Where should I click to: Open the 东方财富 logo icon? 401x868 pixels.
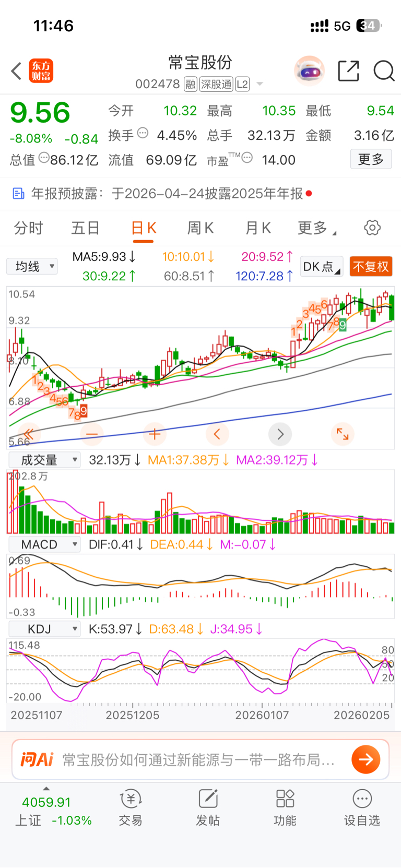41,71
